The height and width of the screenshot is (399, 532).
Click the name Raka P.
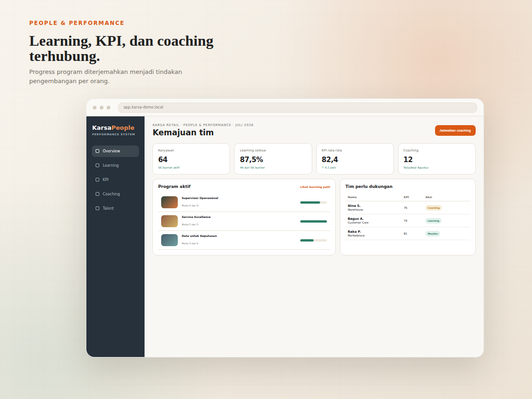pyautogui.click(x=354, y=231)
